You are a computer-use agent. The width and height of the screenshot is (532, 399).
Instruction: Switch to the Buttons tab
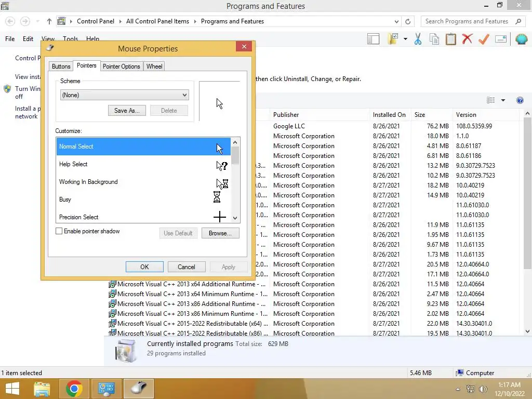tap(61, 66)
